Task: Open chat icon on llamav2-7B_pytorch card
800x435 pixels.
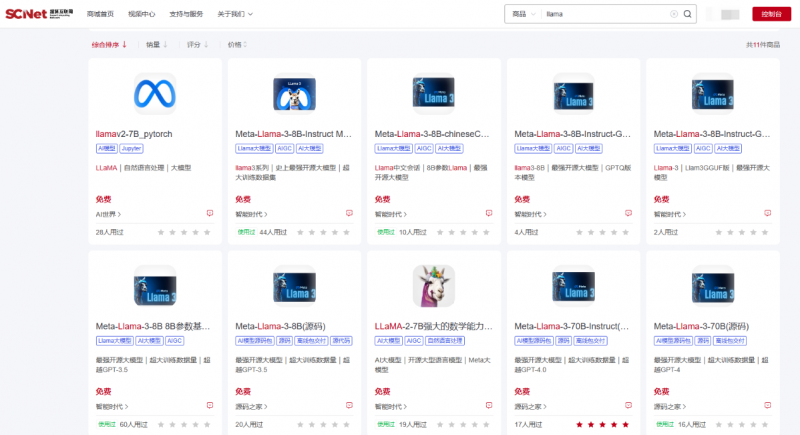Action: pos(210,213)
